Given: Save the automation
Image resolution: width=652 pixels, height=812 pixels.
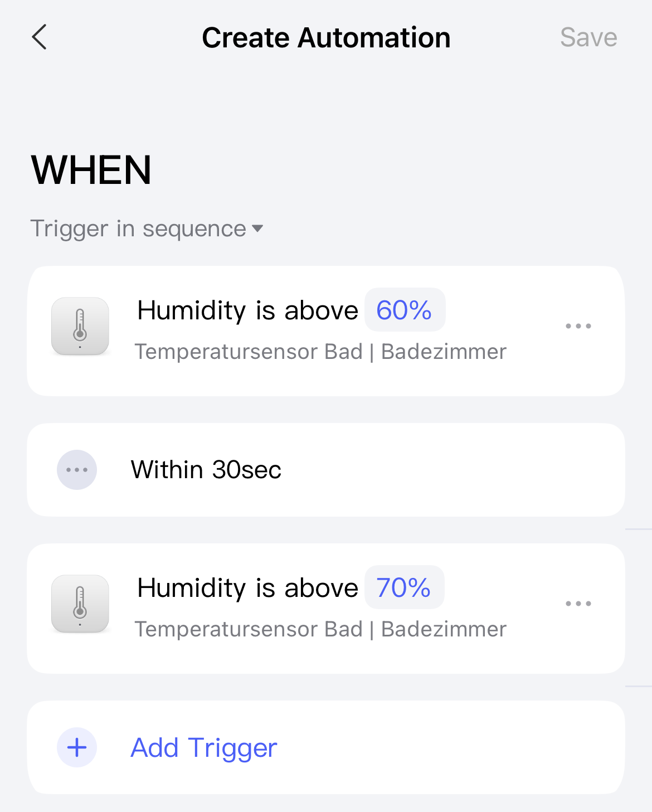Looking at the screenshot, I should pos(588,37).
